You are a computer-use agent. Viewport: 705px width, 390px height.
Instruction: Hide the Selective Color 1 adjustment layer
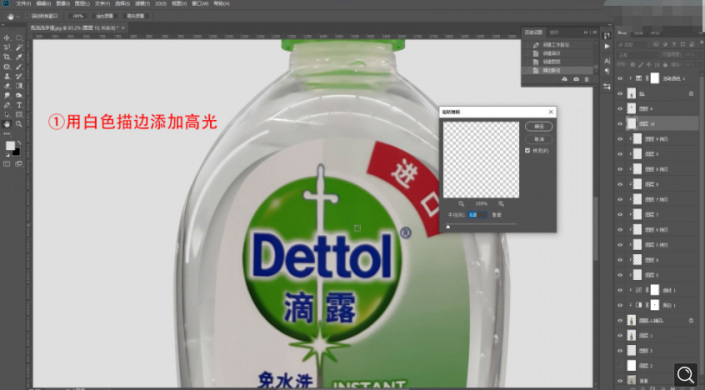click(620, 78)
